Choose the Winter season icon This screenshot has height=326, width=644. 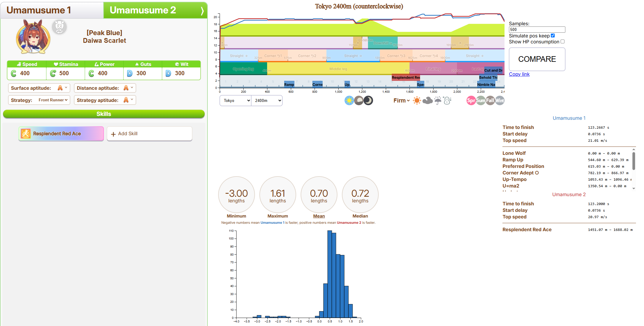[x=499, y=100]
